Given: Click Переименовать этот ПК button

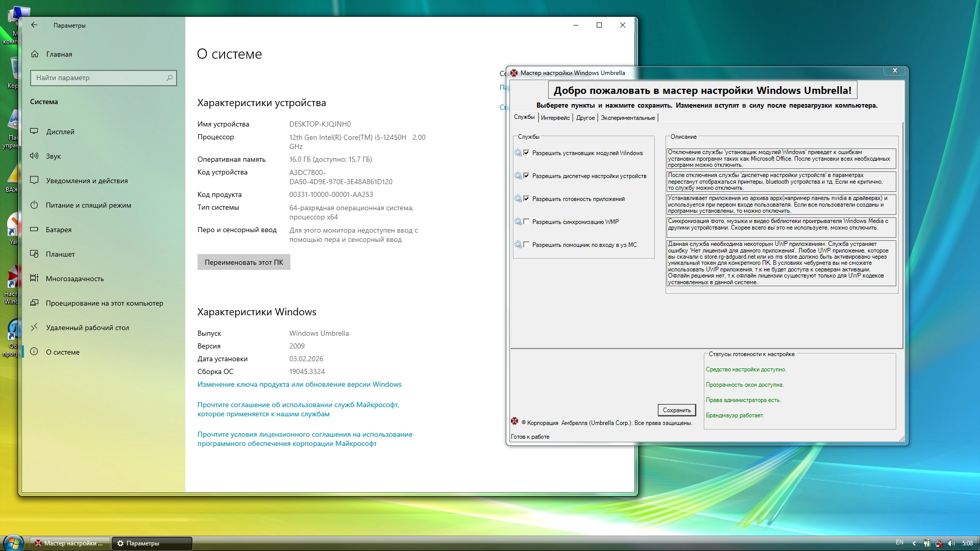Looking at the screenshot, I should click(x=243, y=262).
